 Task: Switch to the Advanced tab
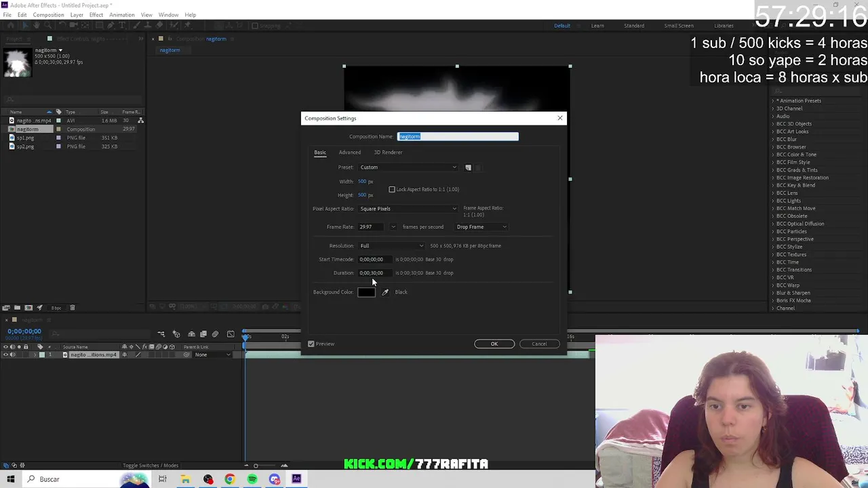[350, 152]
